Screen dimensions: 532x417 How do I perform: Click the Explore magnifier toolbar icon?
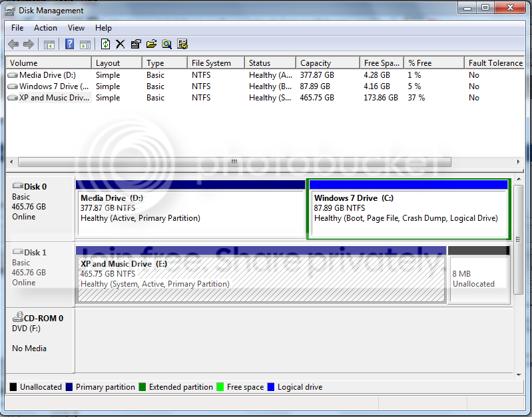166,44
